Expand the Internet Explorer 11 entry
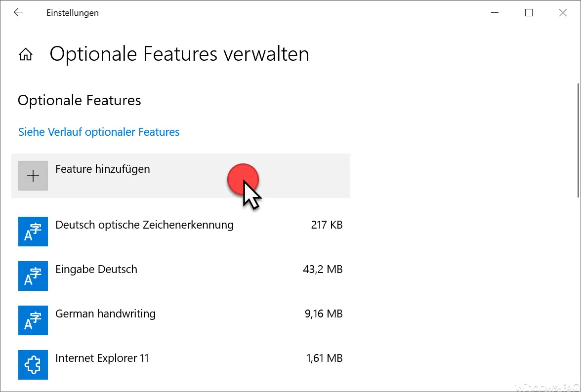 [x=180, y=365]
